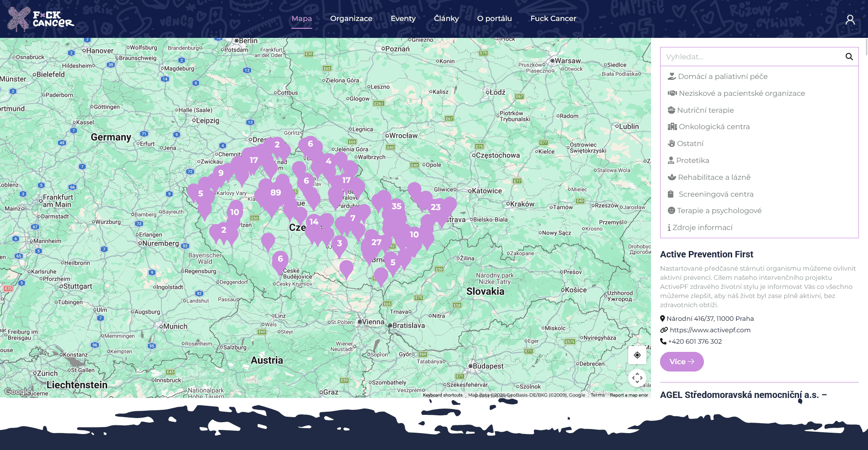868x450 pixels.
Task: Click the map camera pan control
Action: (x=637, y=378)
